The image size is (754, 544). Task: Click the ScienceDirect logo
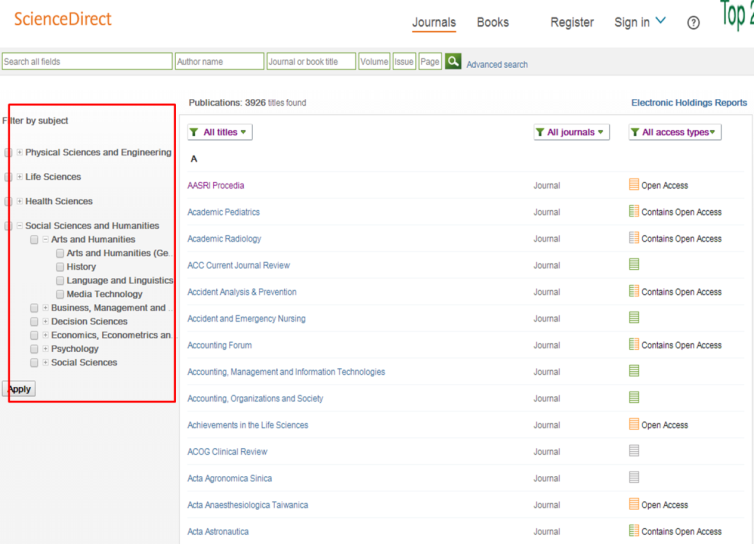tap(63, 19)
